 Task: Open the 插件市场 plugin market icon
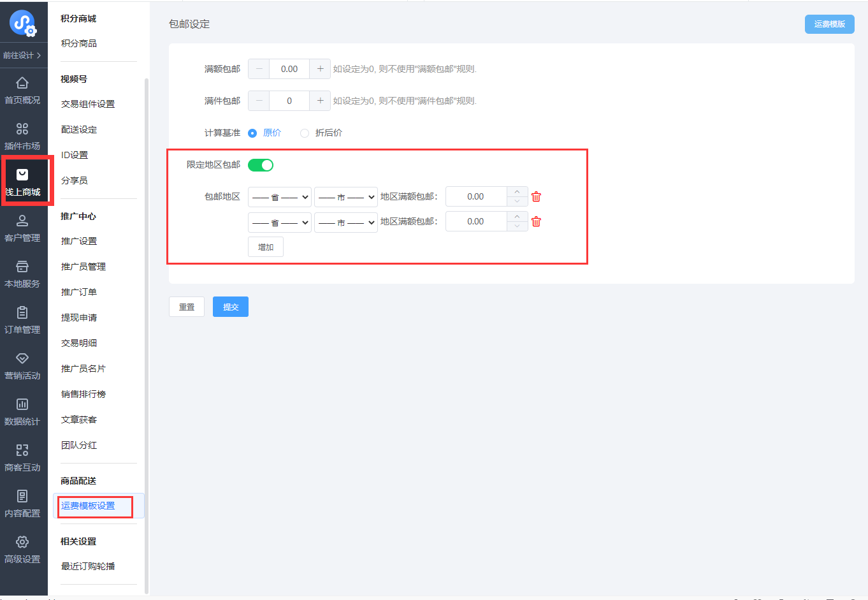(22, 129)
